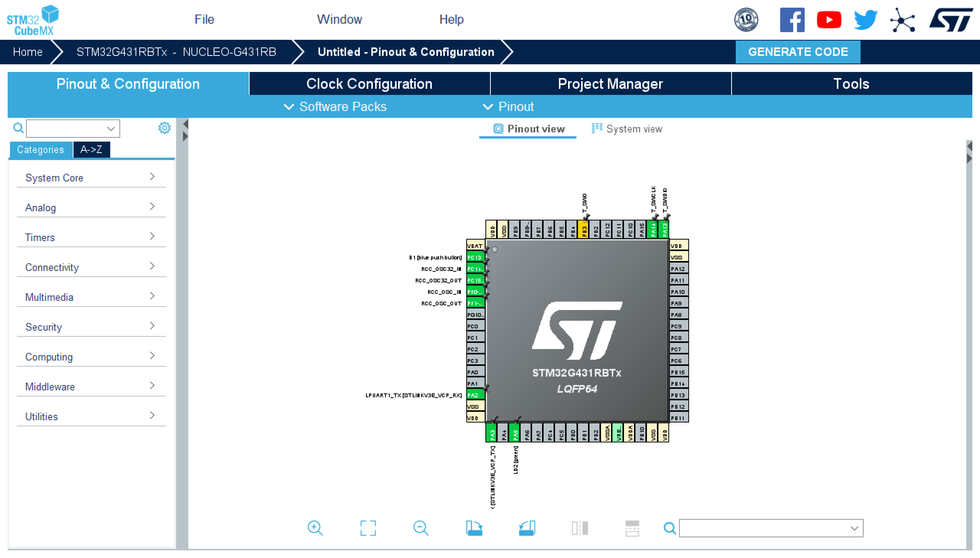Click the ST community network icon
The height and width of the screenshot is (558, 980).
(903, 20)
